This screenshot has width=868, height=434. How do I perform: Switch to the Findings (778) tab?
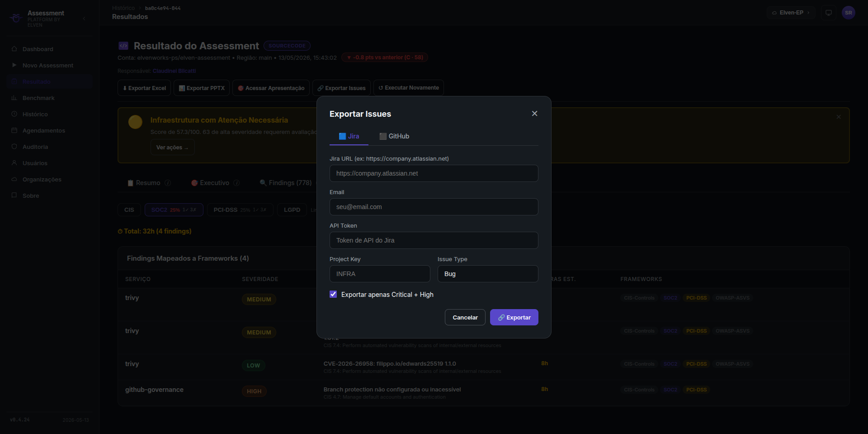click(286, 183)
